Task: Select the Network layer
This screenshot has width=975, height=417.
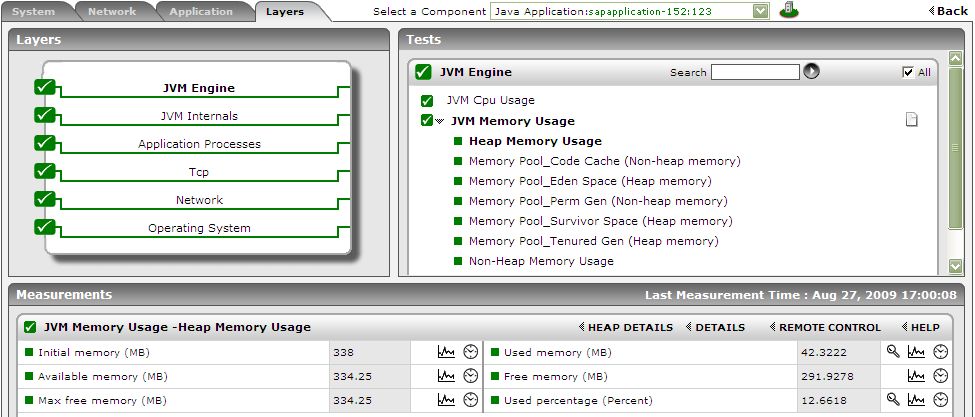Action: click(199, 200)
